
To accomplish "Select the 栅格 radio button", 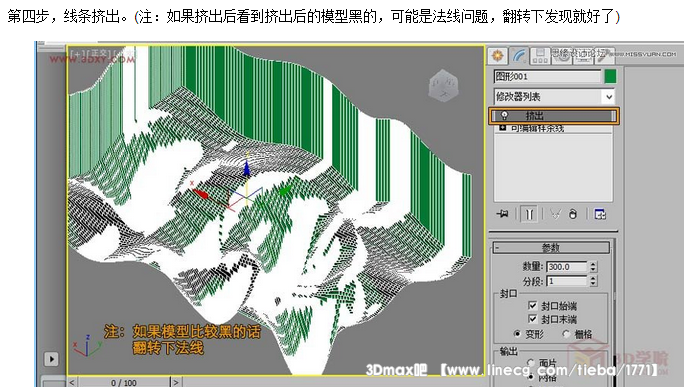I will coord(566,334).
